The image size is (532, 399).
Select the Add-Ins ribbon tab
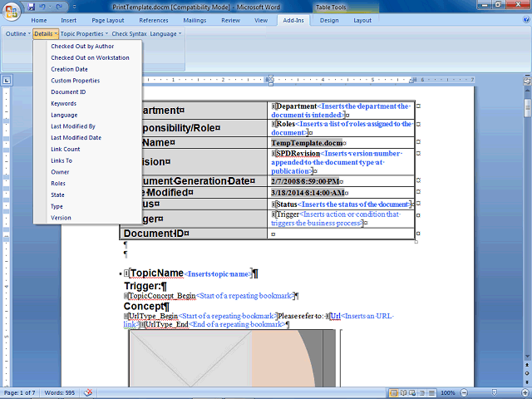[x=293, y=20]
